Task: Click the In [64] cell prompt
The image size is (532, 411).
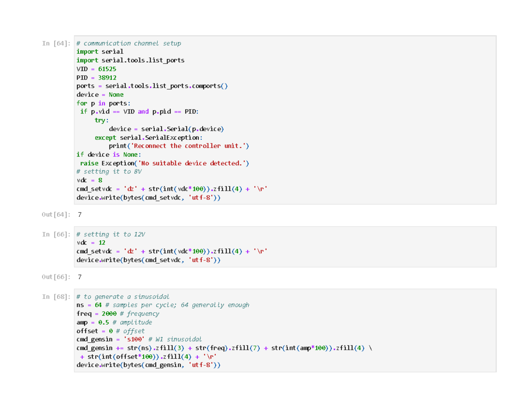Action: pyautogui.click(x=56, y=43)
